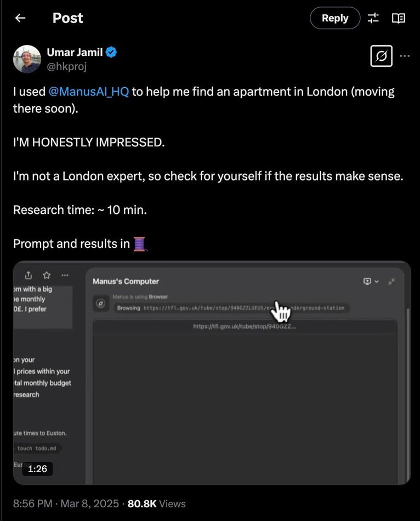Screen dimensions: 420x521
Task: Toggle the star favorite in the video overlay
Action: [x=46, y=275]
